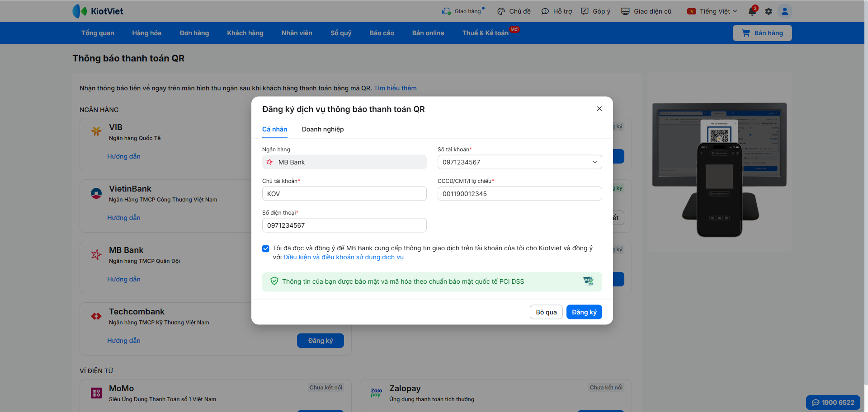Image resolution: width=868 pixels, height=412 pixels.
Task: Open Điều kiện và điều khoản link
Action: coord(344,257)
